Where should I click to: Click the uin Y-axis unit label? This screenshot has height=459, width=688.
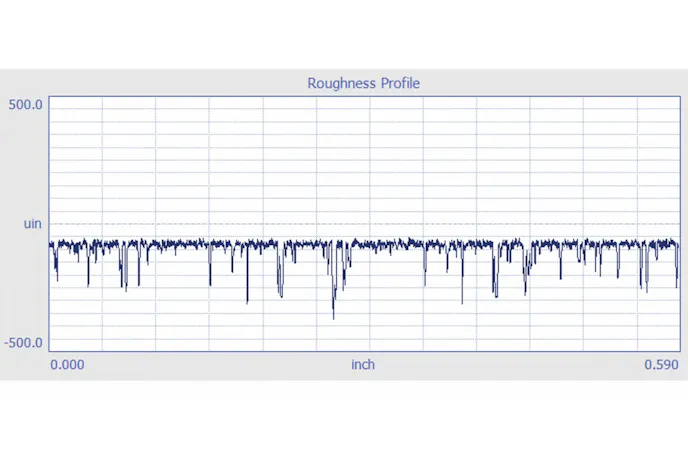pyautogui.click(x=32, y=223)
